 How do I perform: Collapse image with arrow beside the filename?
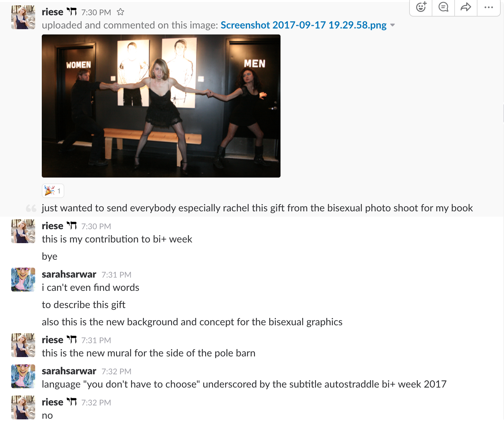(x=393, y=25)
